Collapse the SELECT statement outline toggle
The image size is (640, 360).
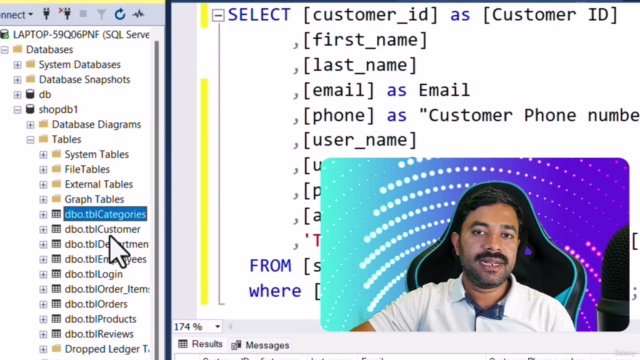(x=218, y=16)
